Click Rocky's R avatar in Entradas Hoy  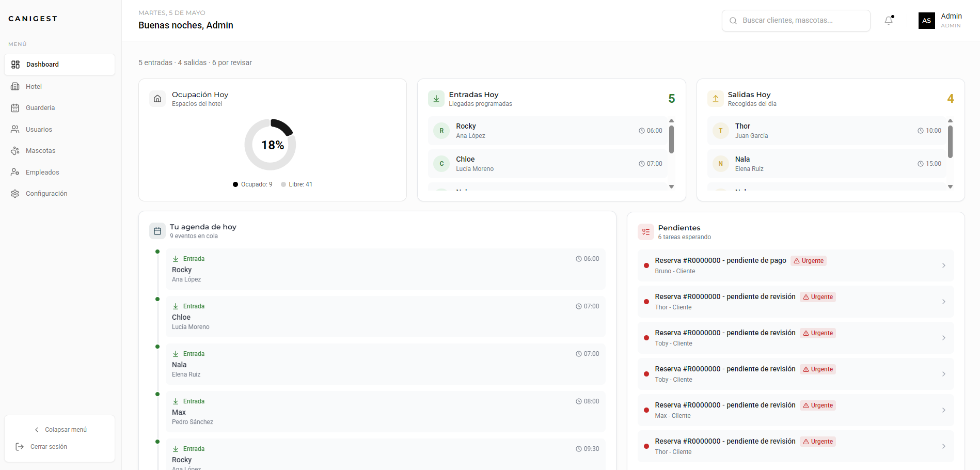coord(441,131)
